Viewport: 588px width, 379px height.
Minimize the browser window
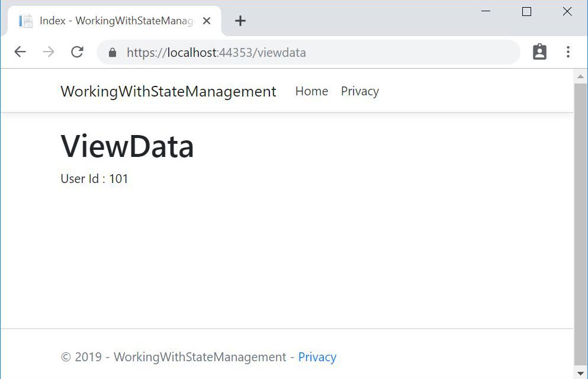click(x=486, y=11)
